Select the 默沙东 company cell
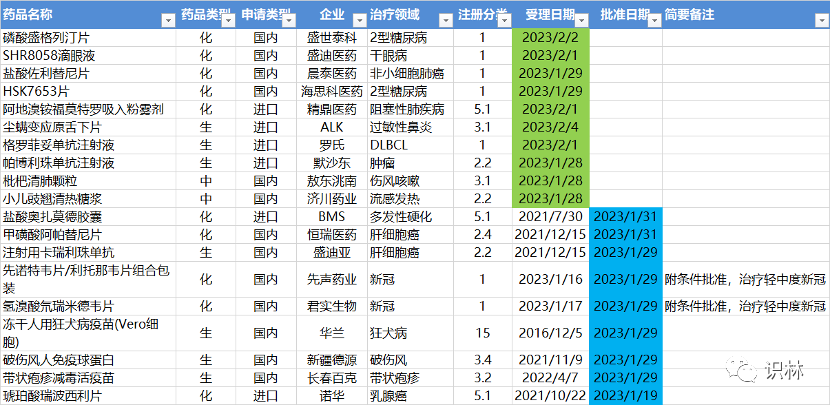The image size is (830, 406). coord(331,163)
